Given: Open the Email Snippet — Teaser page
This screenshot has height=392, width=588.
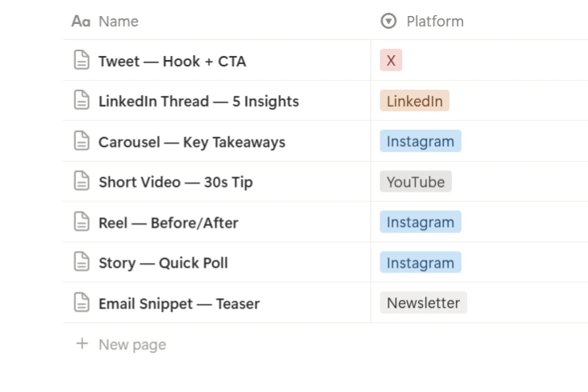Looking at the screenshot, I should point(179,304).
